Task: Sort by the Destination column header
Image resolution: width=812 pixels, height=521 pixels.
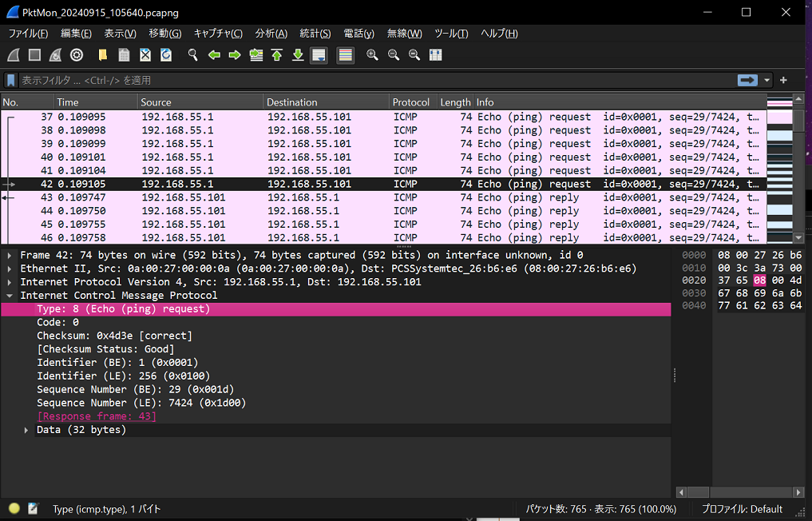Action: [x=327, y=102]
